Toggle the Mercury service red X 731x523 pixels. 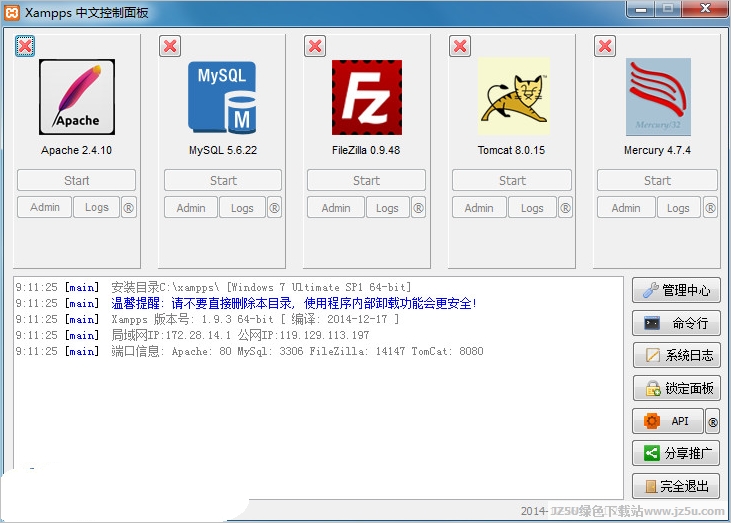605,46
